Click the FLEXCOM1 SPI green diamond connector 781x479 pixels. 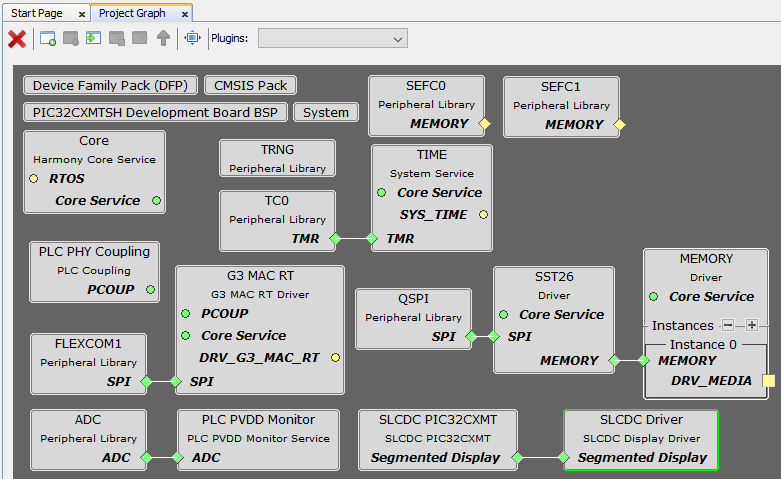point(146,381)
